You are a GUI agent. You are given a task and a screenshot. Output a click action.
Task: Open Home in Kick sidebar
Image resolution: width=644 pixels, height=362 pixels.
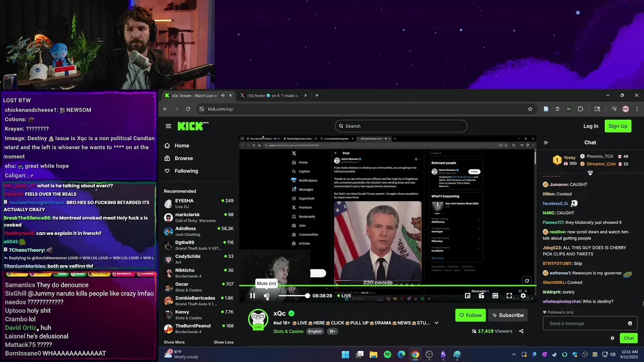click(x=182, y=146)
